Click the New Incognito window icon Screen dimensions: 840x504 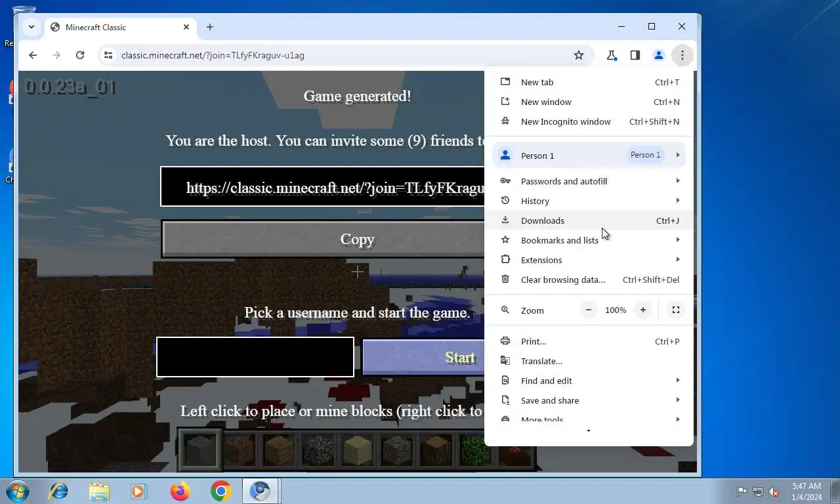505,121
